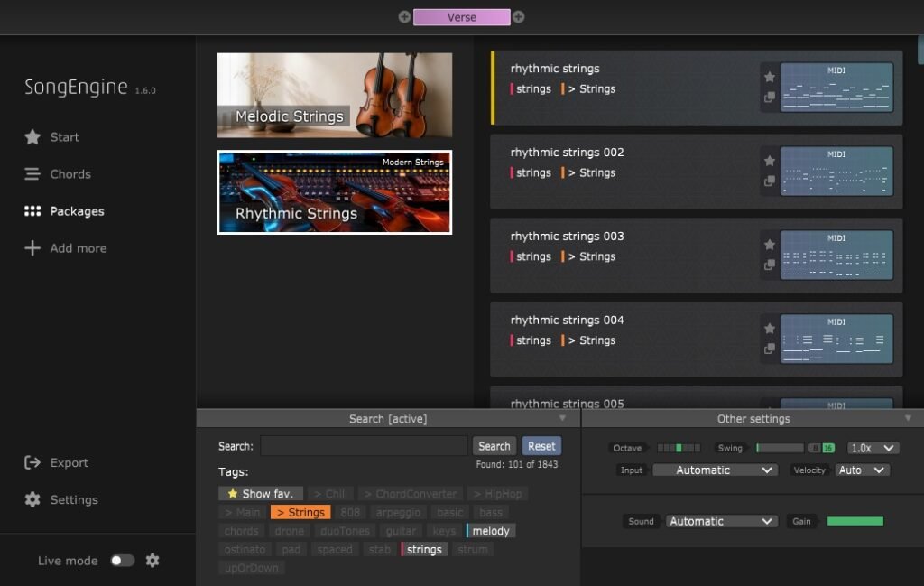
Task: Open MIDI preview of rhythmic strings
Action: click(x=836, y=88)
